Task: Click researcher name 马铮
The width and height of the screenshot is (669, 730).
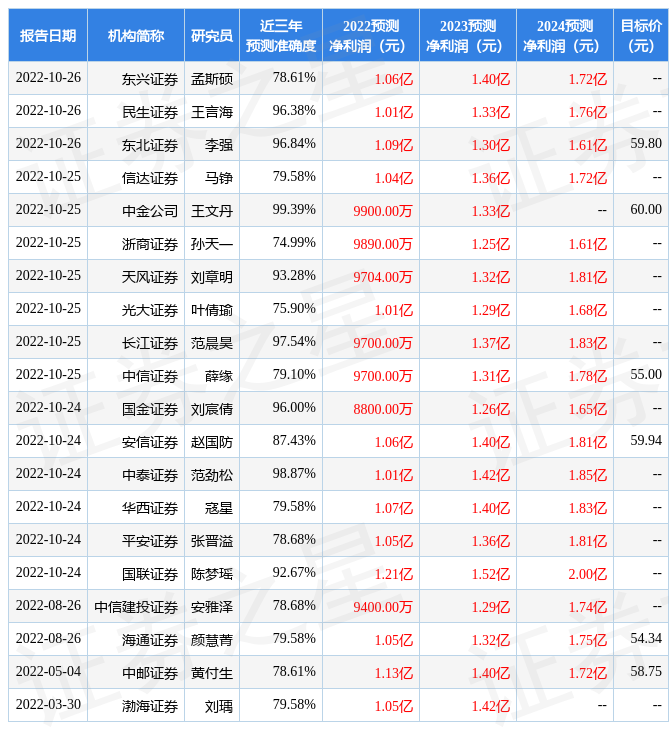Action: coord(219,178)
